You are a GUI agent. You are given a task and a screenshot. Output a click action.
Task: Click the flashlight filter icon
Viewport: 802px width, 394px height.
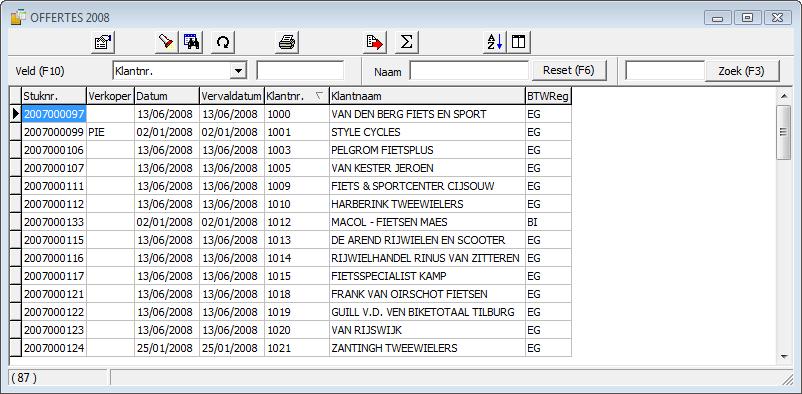[x=166, y=42]
